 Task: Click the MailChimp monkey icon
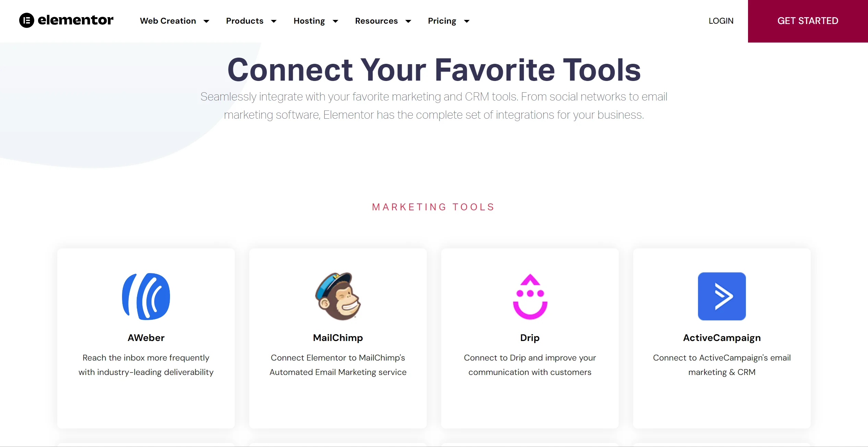[x=338, y=296]
